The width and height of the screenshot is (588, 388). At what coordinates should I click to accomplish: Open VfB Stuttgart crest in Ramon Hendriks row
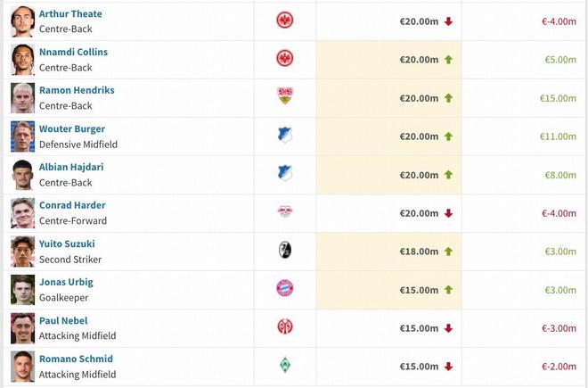[285, 97]
